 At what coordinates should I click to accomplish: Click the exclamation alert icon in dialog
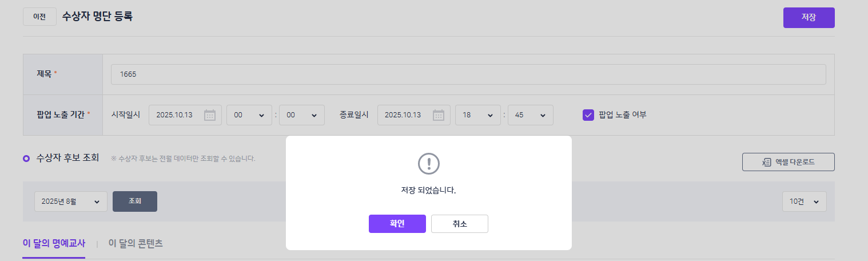pos(429,164)
